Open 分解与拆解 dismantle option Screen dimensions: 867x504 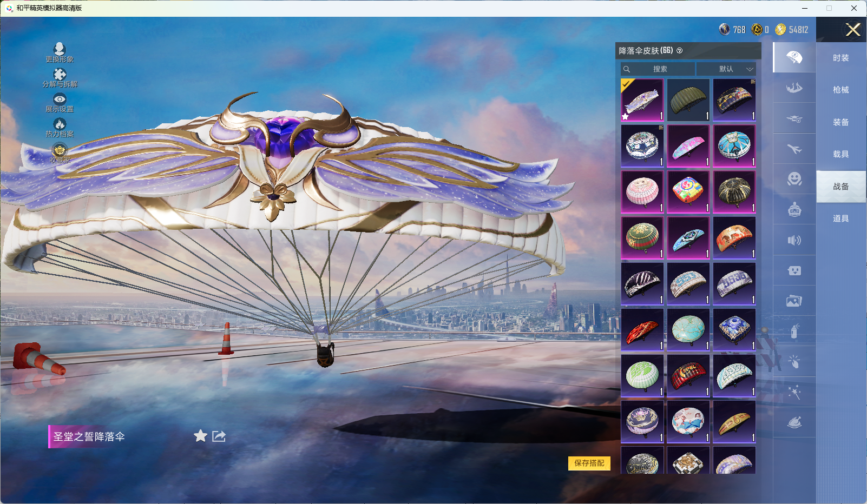(x=60, y=77)
